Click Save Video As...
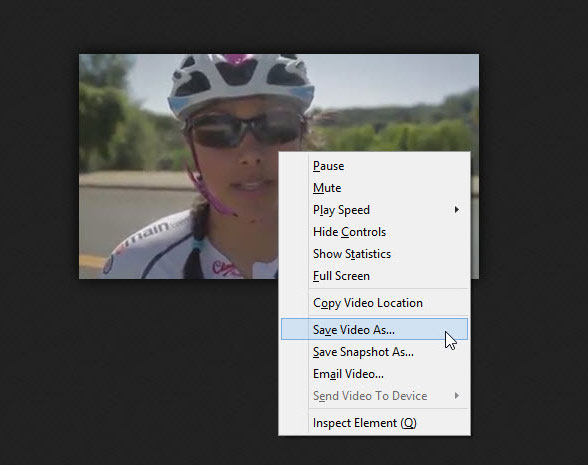 (x=374, y=329)
